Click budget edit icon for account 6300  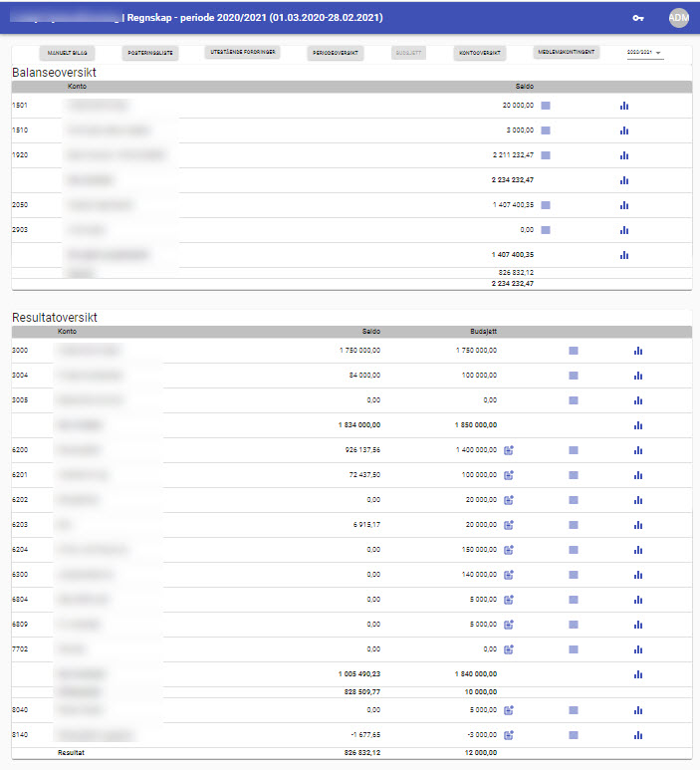(x=508, y=575)
